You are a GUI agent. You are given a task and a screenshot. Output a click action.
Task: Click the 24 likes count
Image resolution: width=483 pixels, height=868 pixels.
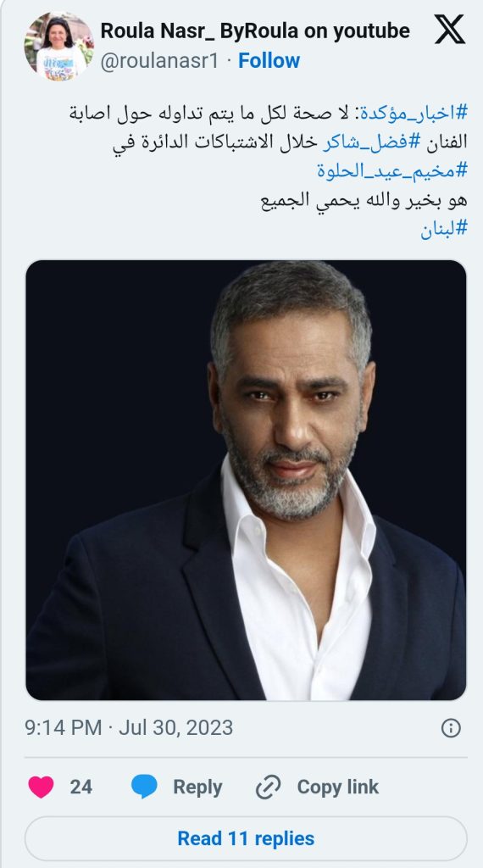click(x=80, y=787)
